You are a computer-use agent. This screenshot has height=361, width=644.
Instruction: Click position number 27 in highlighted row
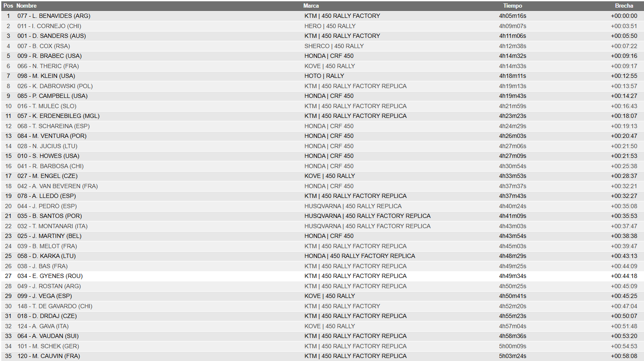click(8, 276)
